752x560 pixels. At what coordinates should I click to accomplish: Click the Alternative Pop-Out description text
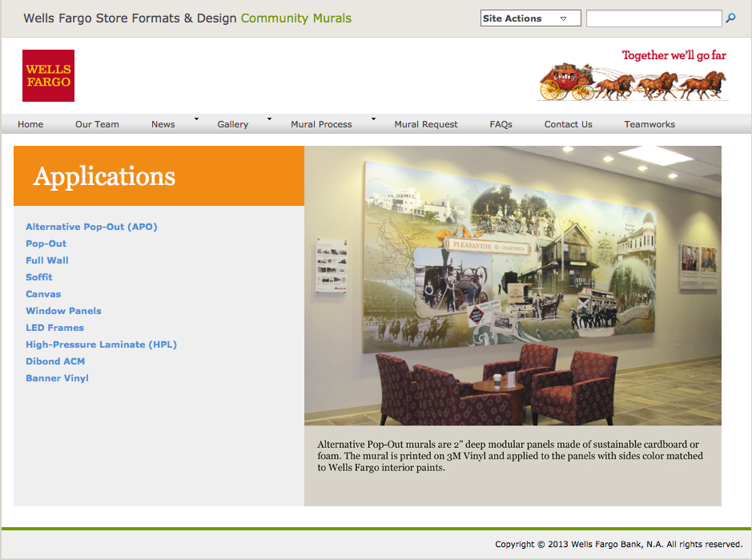point(510,456)
